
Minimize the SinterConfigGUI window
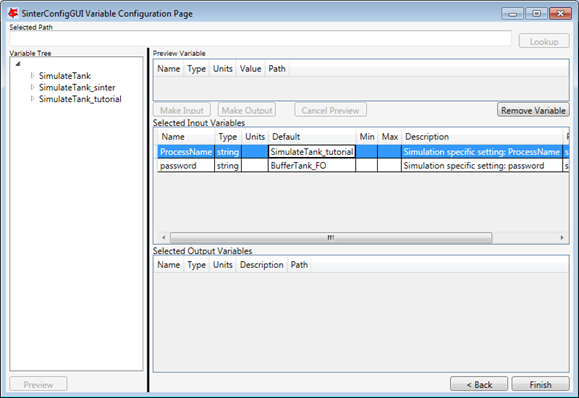click(512, 14)
